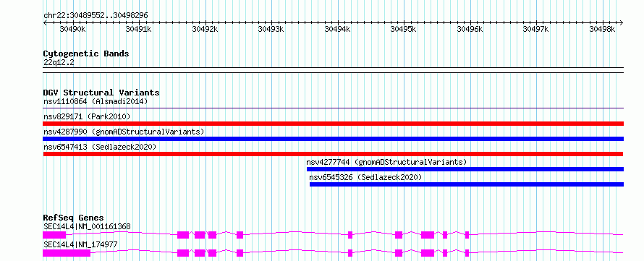Image resolution: width=644 pixels, height=261 pixels.
Task: Open variant nsv829171 (Park2010) label
Action: 87,116
